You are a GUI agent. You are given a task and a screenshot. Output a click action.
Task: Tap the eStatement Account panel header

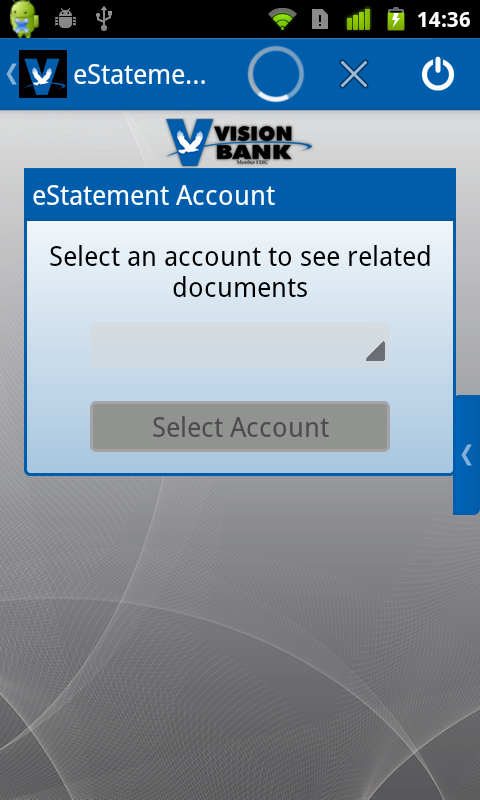[x=240, y=195]
